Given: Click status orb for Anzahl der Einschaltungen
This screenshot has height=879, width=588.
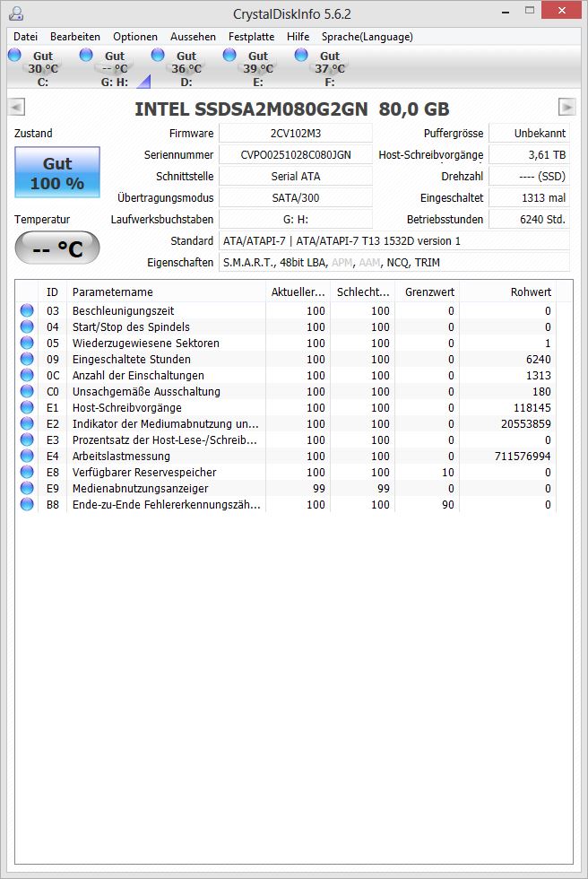Looking at the screenshot, I should pyautogui.click(x=27, y=376).
